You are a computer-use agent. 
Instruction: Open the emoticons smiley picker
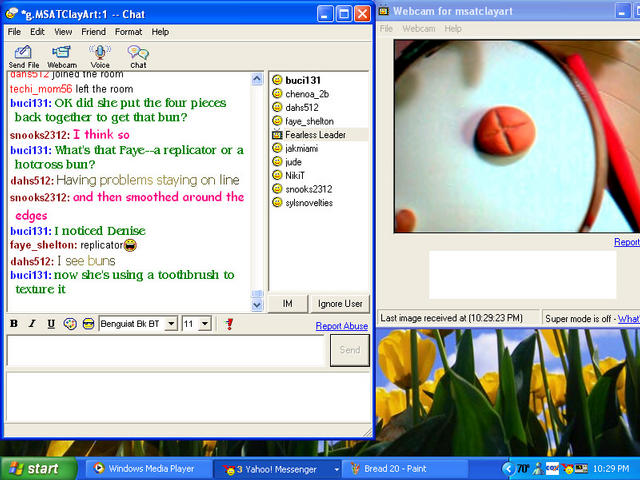[x=88, y=324]
